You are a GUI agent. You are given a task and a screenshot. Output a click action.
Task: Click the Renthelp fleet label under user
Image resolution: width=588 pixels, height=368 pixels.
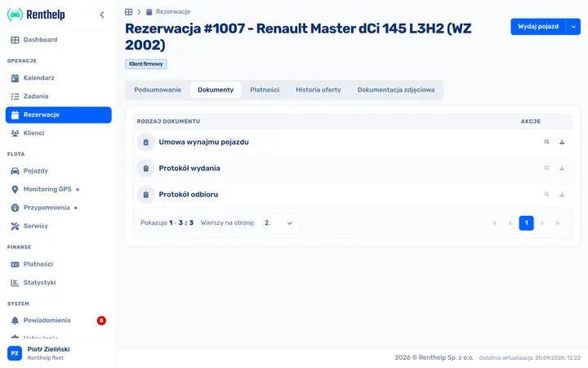pyautogui.click(x=46, y=358)
